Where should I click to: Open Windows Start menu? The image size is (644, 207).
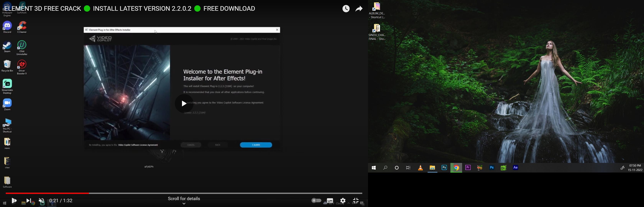pos(374,168)
